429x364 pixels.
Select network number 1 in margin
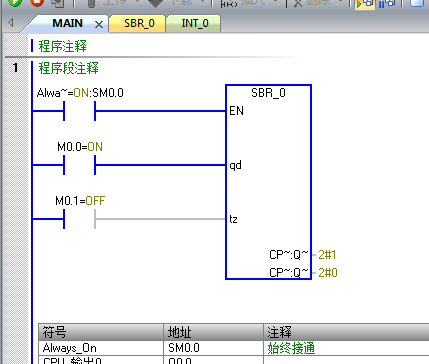tap(15, 68)
